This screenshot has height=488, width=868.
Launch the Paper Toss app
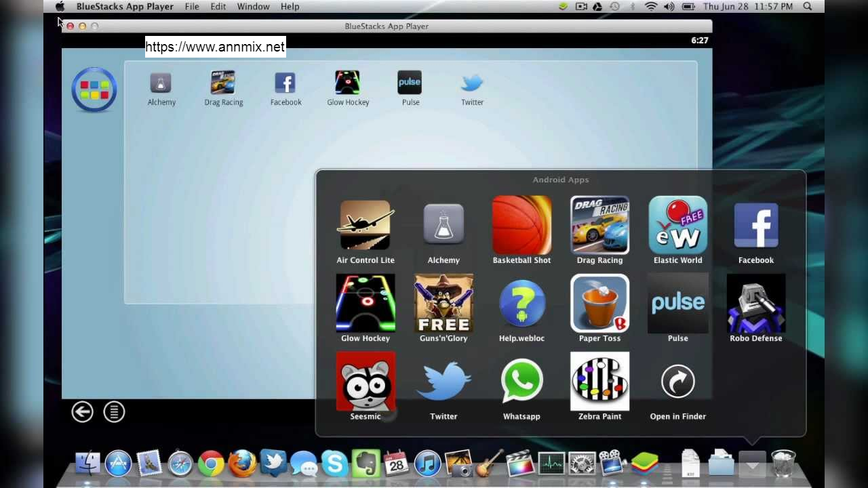click(x=599, y=303)
